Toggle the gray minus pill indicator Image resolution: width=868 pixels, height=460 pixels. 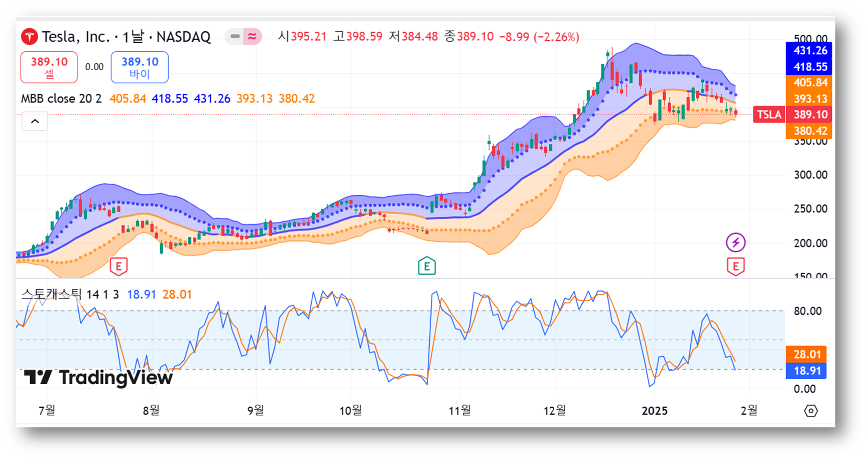pyautogui.click(x=234, y=37)
